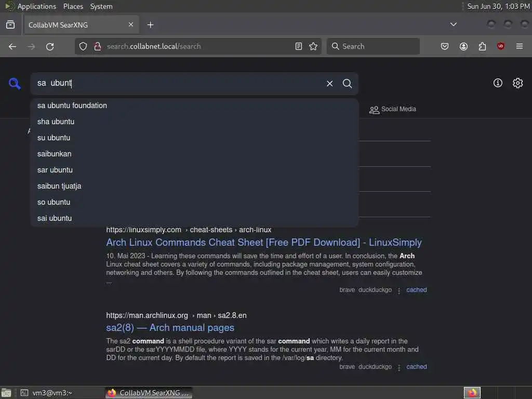
Task: Click the linuxsimply.com result URL
Action: [x=189, y=230]
